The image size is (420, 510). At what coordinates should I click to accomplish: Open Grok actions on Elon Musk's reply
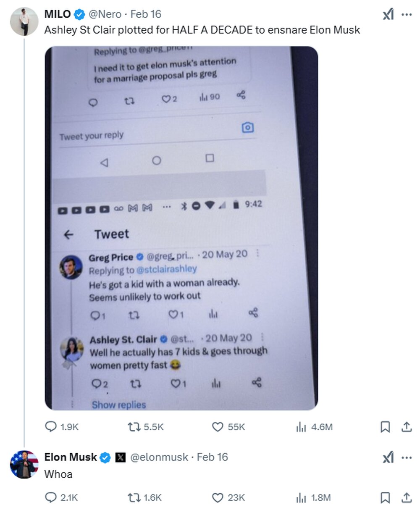(x=388, y=457)
